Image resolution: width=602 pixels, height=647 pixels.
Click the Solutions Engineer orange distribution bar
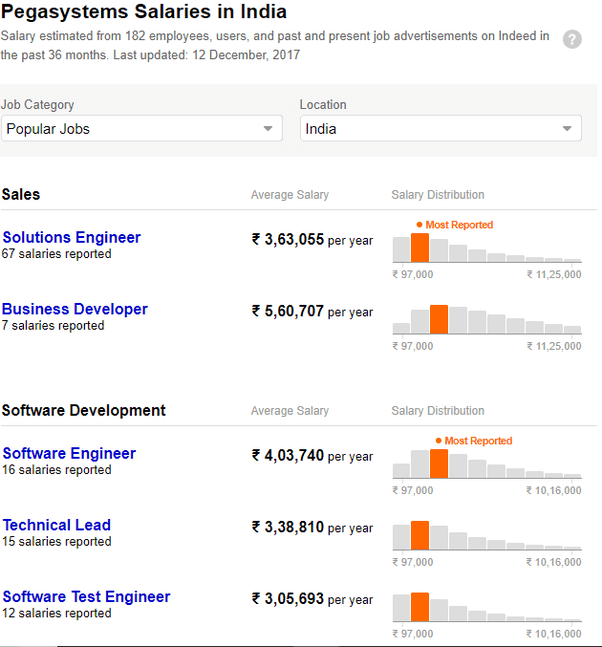(420, 248)
